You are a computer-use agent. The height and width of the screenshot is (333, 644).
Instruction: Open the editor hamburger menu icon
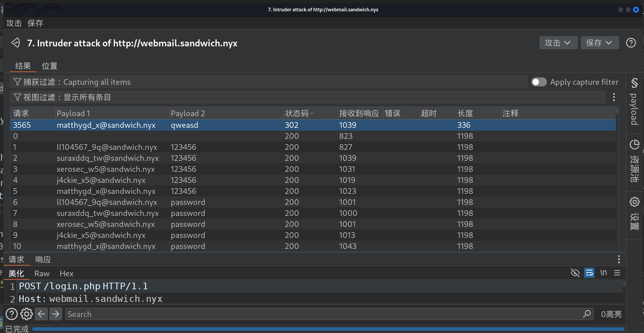tap(617, 273)
